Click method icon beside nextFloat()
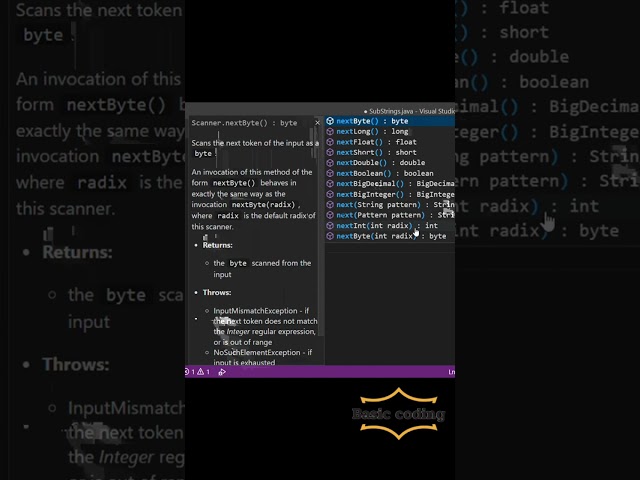 [330, 142]
